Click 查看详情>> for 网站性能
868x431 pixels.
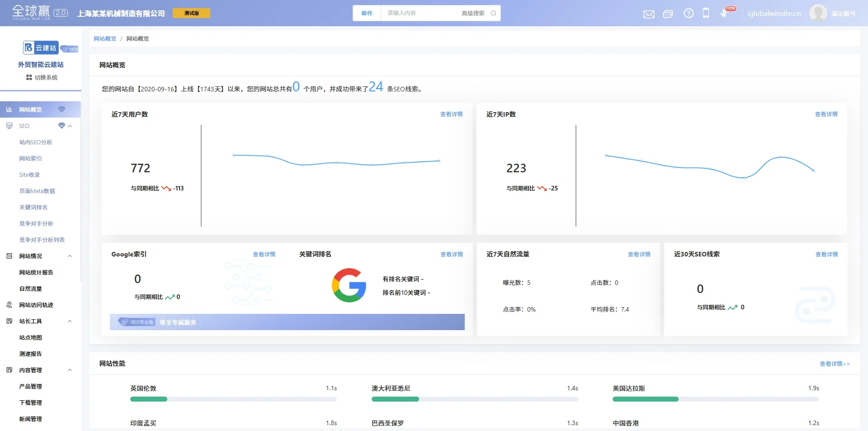pyautogui.click(x=835, y=364)
